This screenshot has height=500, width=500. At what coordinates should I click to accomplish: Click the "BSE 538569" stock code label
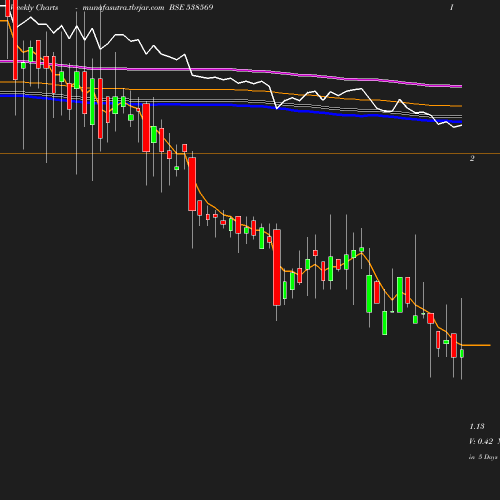click(191, 7)
